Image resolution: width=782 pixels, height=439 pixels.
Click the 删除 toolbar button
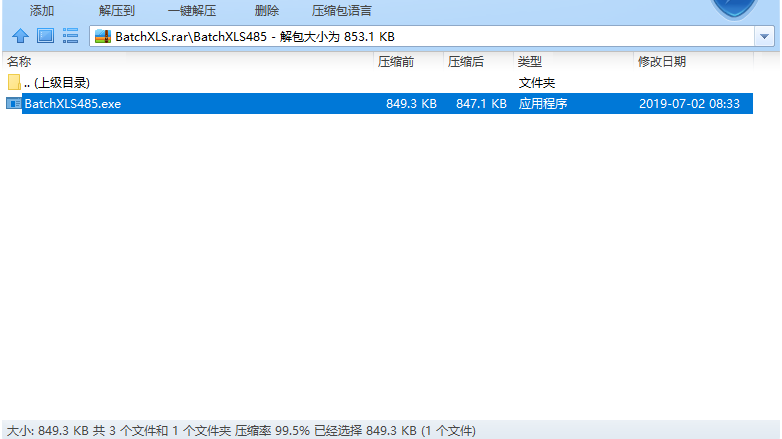[267, 10]
